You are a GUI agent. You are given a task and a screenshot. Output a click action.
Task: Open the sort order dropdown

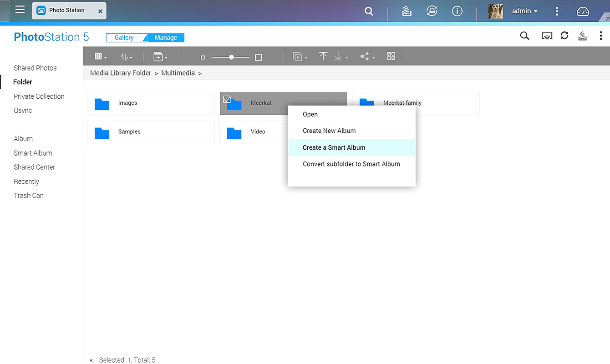pyautogui.click(x=126, y=57)
